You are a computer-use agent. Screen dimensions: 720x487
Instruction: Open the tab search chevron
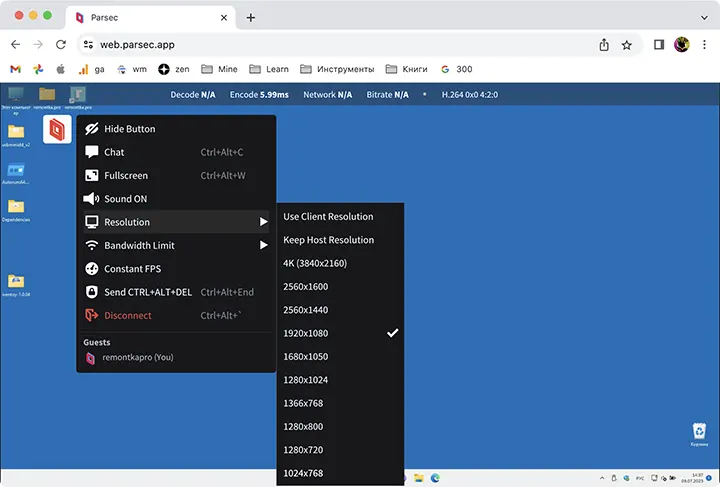704,18
